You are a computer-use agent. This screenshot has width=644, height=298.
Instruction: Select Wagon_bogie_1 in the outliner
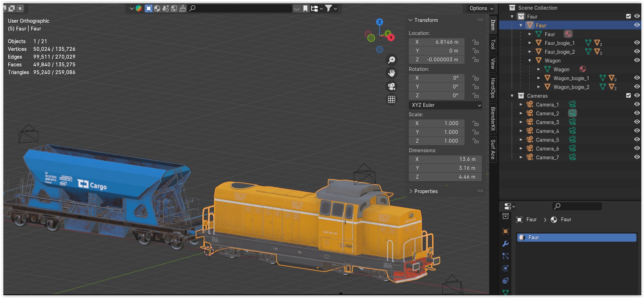571,78
